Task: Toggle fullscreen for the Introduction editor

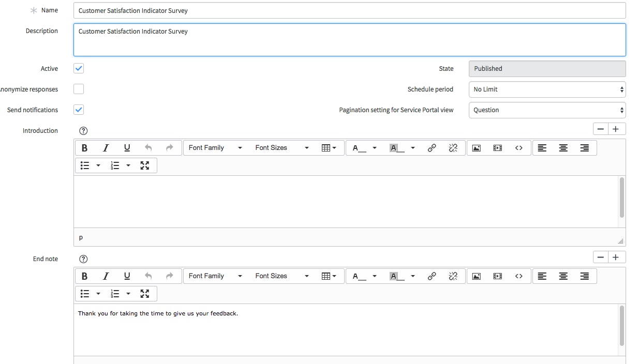Action: [x=145, y=165]
